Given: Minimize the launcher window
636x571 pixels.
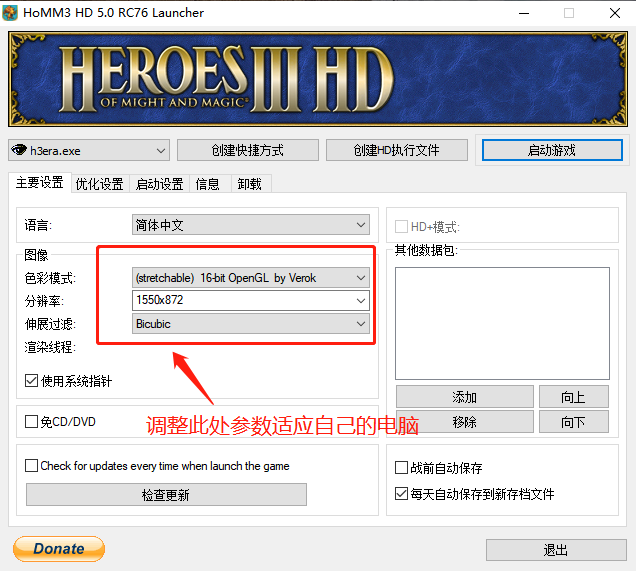Looking at the screenshot, I should pos(524,13).
